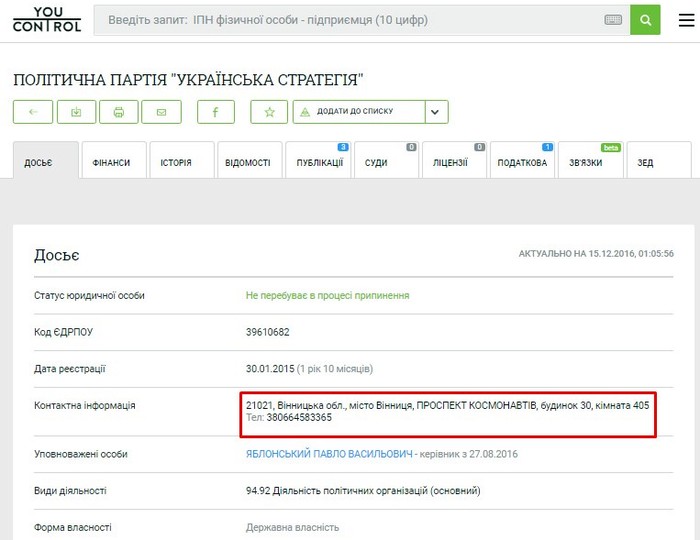This screenshot has height=540, width=700.
Task: Click the 'Статус юридичної особи' label
Action: [x=89, y=295]
